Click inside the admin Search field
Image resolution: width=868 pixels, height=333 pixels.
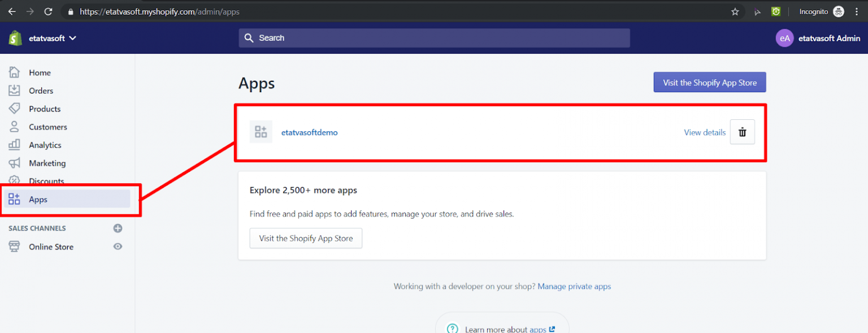(434, 38)
